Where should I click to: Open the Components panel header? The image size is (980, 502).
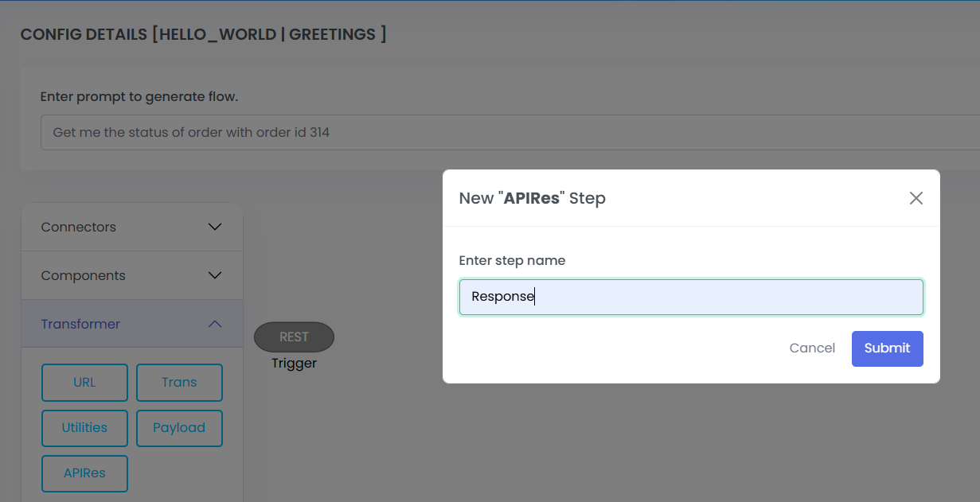pos(84,275)
